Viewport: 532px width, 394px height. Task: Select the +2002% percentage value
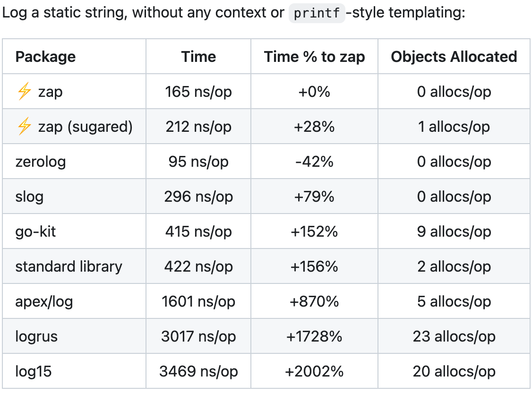click(x=315, y=371)
